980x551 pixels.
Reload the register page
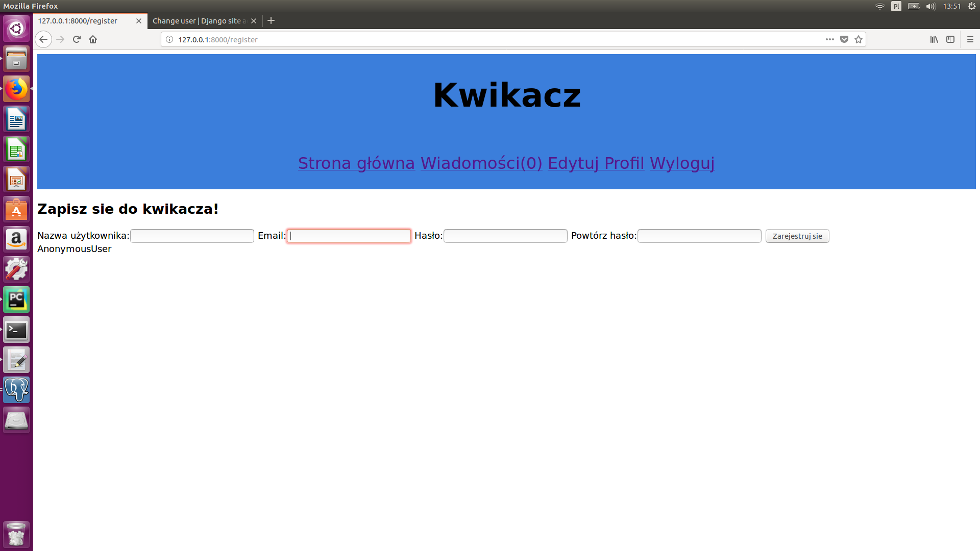pyautogui.click(x=77, y=39)
